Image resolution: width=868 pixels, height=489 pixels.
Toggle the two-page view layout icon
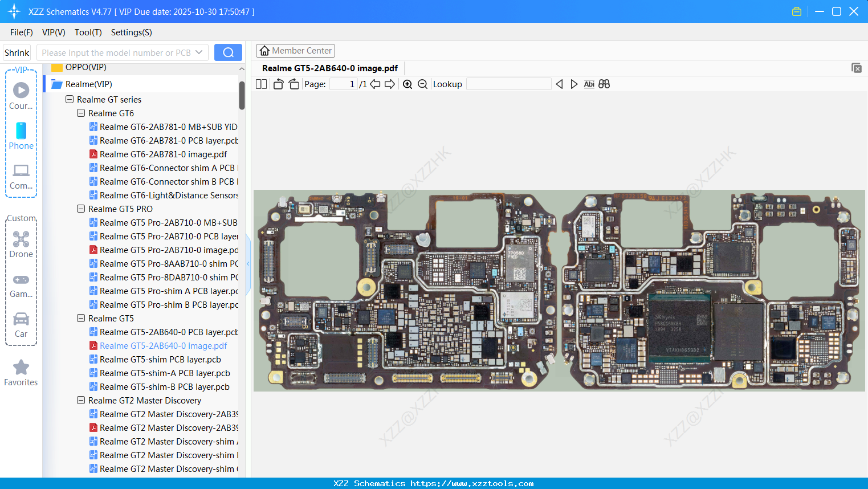(261, 84)
